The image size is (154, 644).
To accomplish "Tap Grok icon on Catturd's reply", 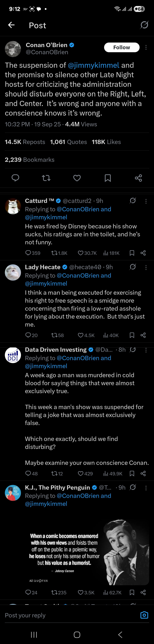I will point(133,200).
